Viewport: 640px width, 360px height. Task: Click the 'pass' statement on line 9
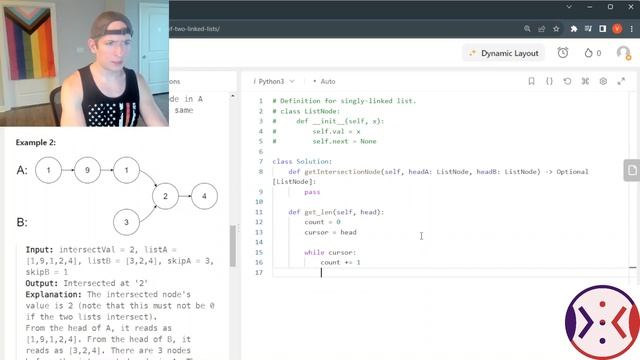tap(312, 192)
